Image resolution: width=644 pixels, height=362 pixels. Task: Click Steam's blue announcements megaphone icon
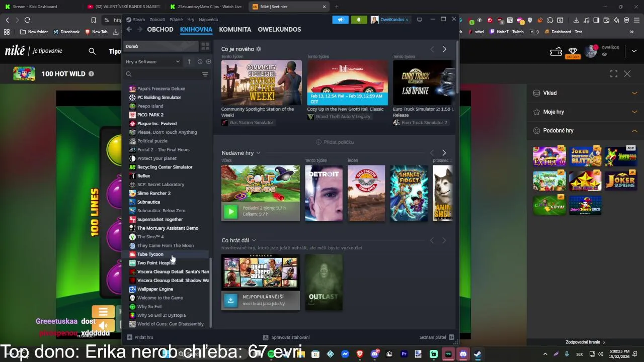(340, 20)
